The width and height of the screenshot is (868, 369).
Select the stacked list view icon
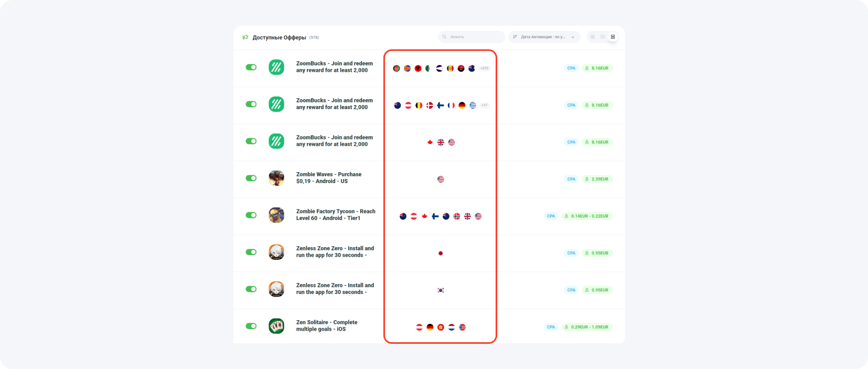point(613,37)
